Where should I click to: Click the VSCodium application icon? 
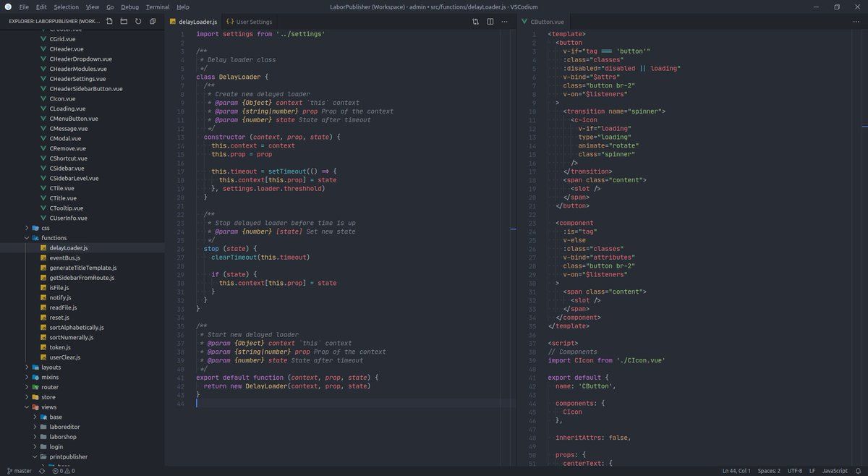(8, 7)
